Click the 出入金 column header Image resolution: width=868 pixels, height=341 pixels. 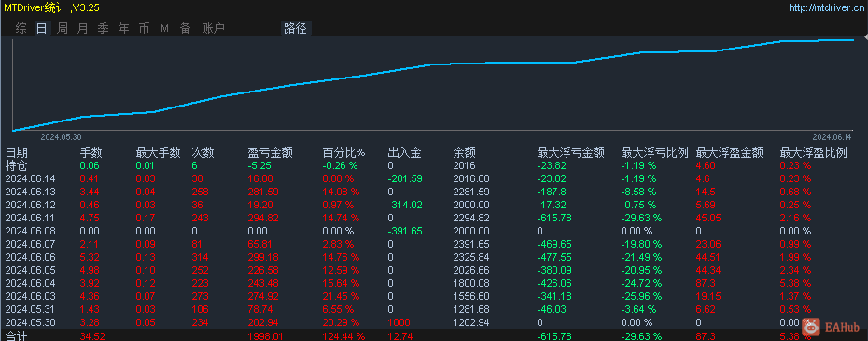pos(405,153)
